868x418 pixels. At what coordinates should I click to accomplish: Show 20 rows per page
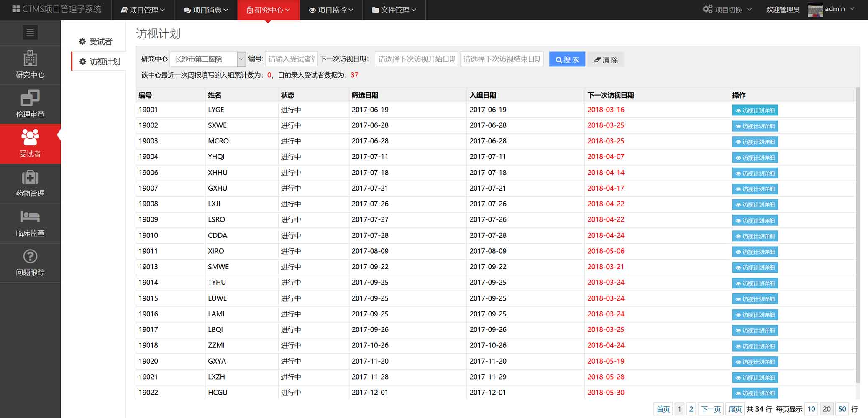[827, 409]
